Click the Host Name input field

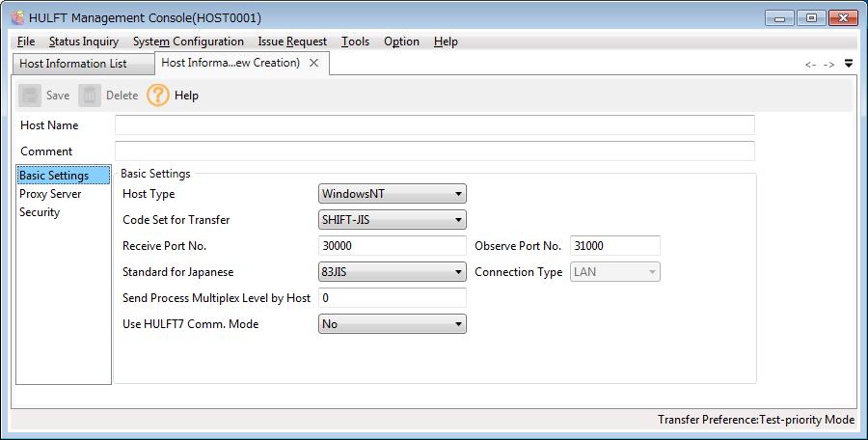pos(435,125)
